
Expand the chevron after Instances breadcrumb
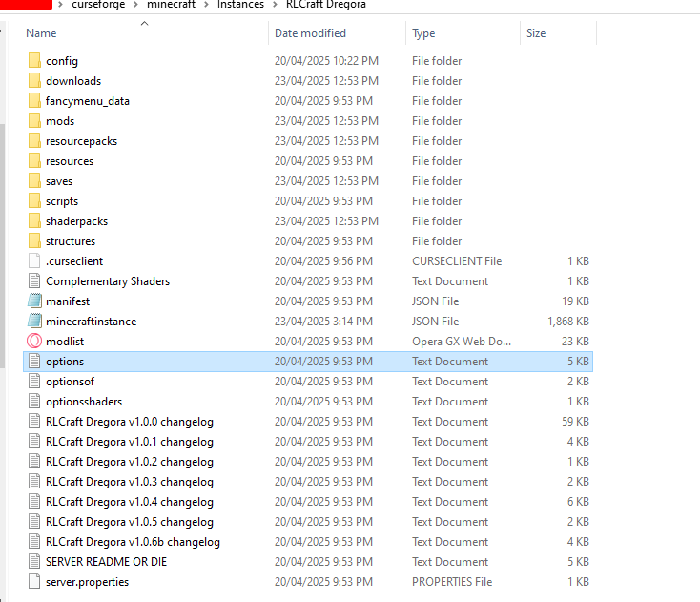pos(275,5)
